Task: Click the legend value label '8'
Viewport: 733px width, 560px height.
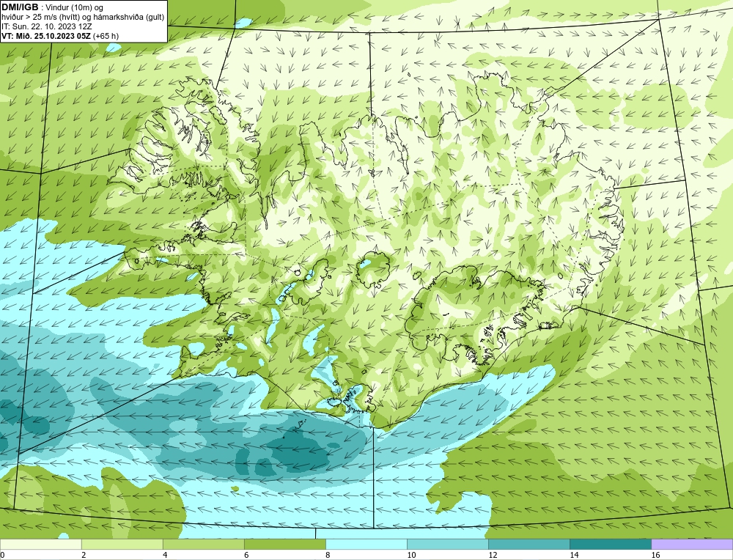Action: (328, 555)
